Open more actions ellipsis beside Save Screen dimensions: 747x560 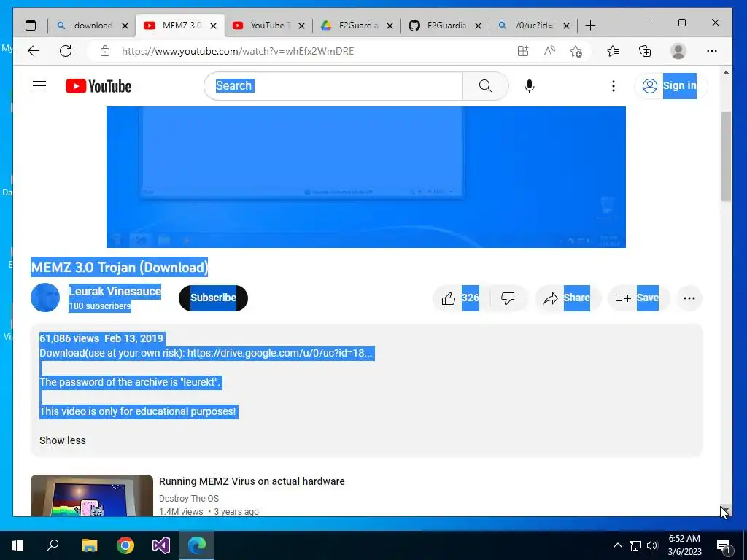689,298
